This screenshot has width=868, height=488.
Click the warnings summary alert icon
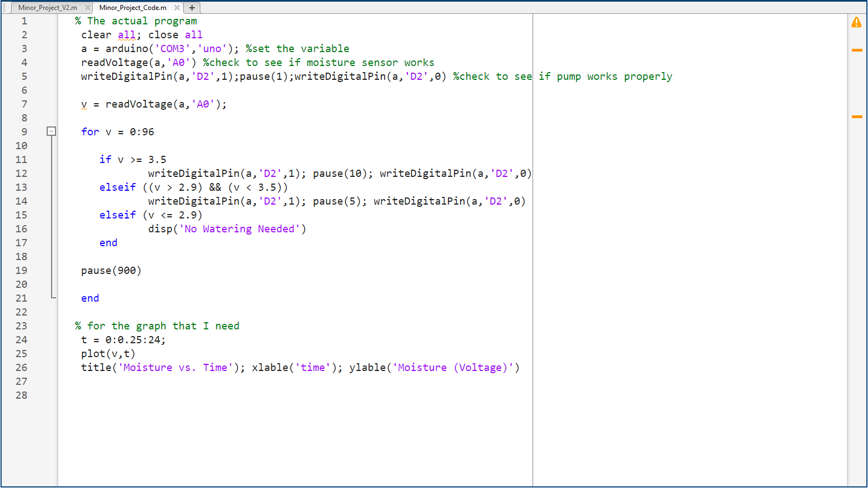[x=856, y=22]
